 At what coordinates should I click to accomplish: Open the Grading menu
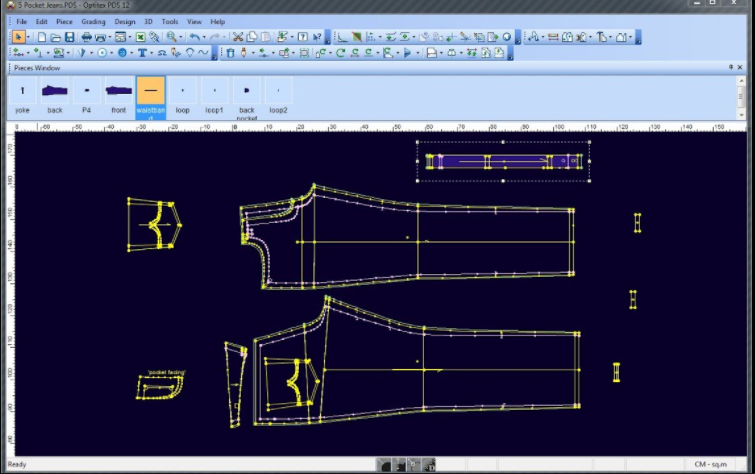[x=92, y=21]
